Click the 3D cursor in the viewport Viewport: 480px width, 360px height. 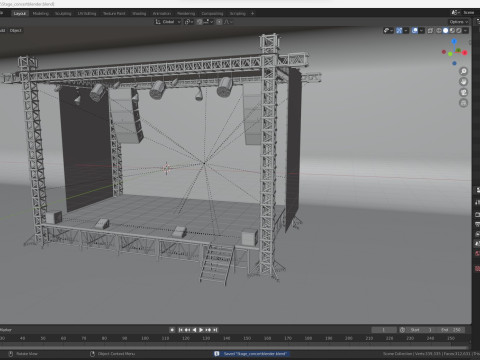click(166, 168)
